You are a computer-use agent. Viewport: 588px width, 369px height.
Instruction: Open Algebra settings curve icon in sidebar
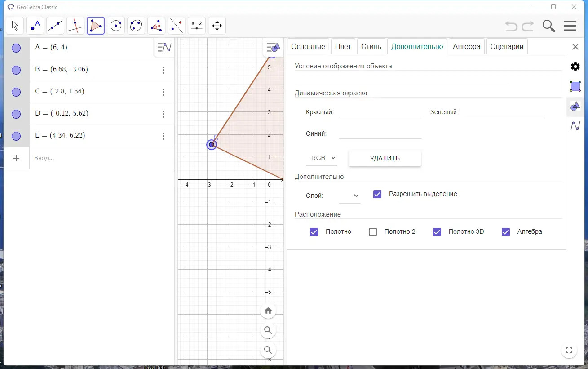(575, 126)
